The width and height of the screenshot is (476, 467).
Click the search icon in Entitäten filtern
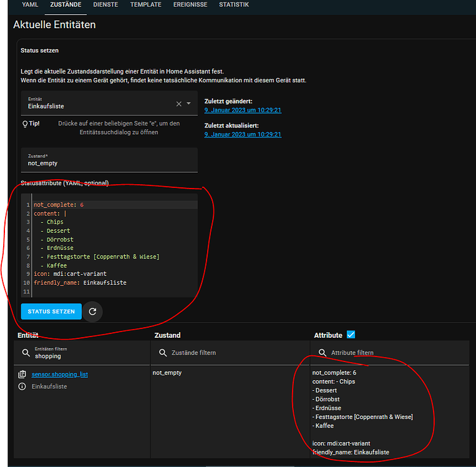(x=26, y=353)
